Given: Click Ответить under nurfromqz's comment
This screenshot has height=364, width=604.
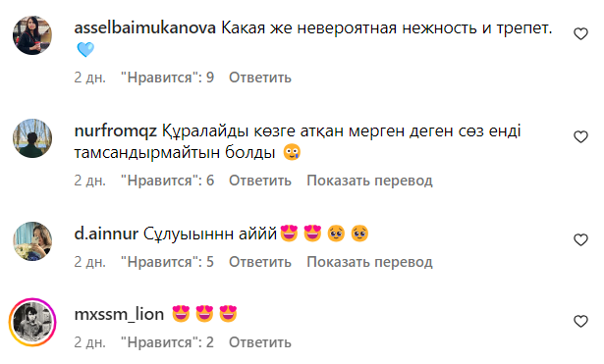Looking at the screenshot, I should click(260, 181).
